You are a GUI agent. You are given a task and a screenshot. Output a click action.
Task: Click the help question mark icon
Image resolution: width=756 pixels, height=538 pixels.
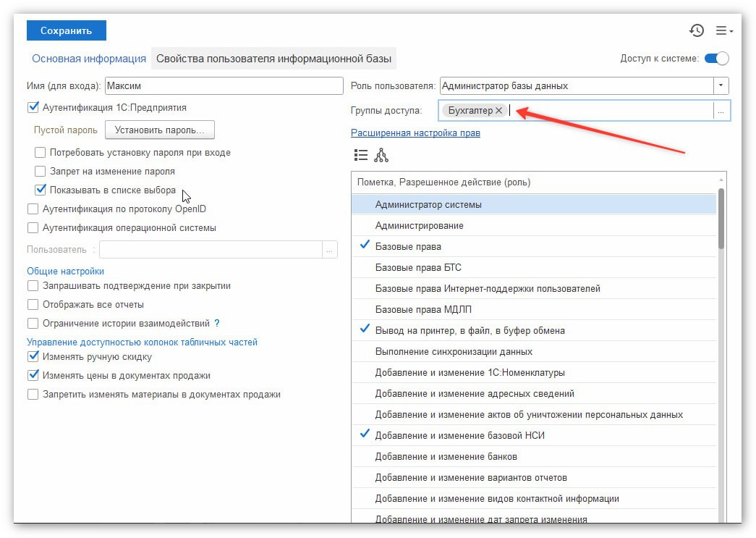click(x=217, y=323)
